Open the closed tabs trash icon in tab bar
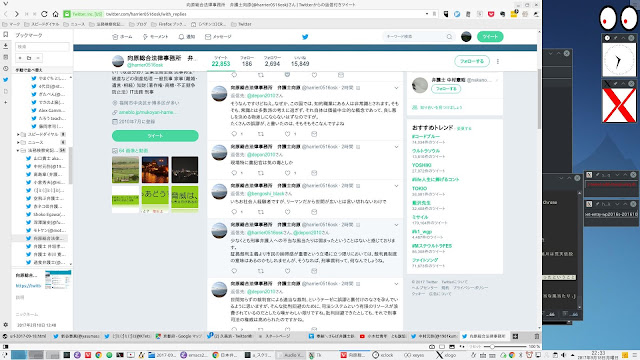The width and height of the screenshot is (640, 360). coord(537,336)
